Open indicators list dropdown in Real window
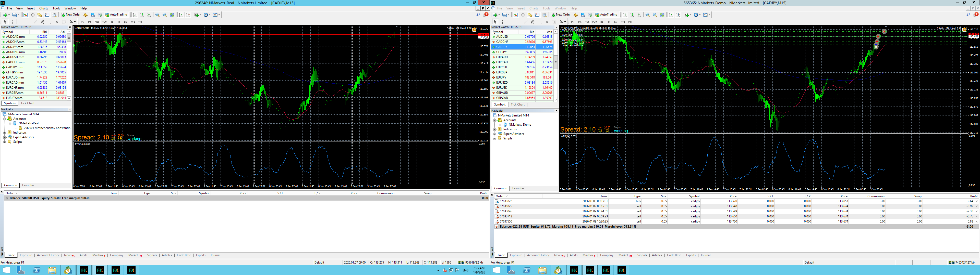This screenshot has height=275, width=980. tap(197, 15)
